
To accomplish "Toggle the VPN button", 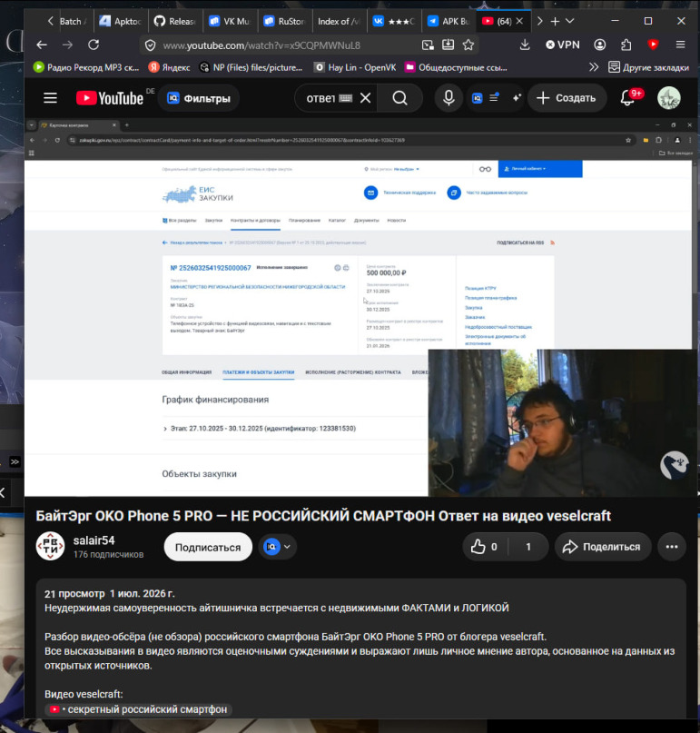I will [x=563, y=45].
